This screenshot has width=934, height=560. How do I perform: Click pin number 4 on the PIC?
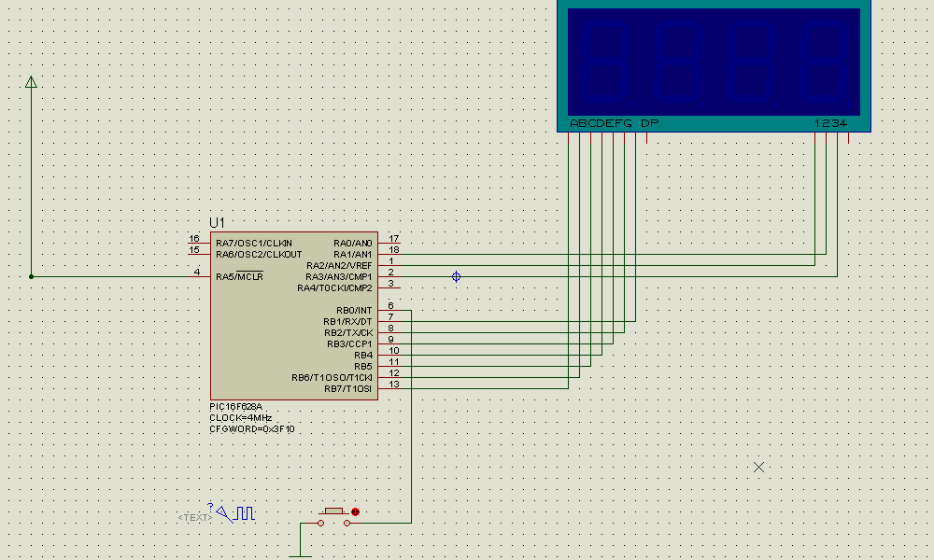point(196,273)
